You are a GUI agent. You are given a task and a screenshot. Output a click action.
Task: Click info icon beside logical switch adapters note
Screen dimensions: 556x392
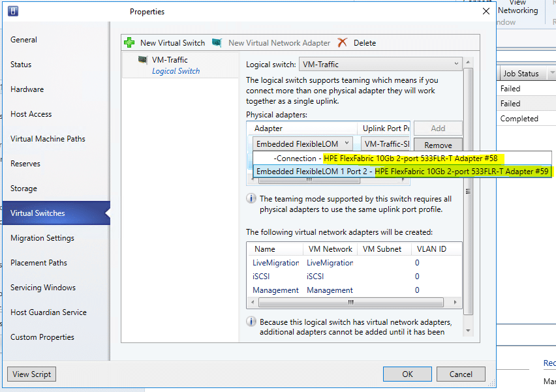(x=251, y=322)
